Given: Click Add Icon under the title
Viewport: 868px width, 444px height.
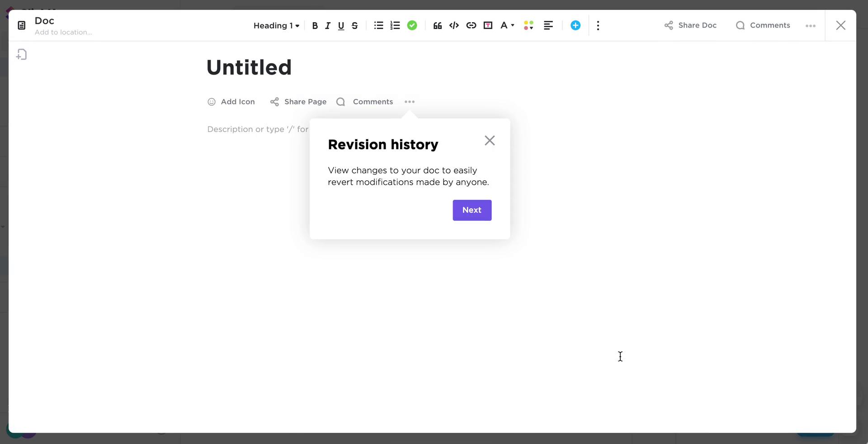Looking at the screenshot, I should tap(231, 102).
